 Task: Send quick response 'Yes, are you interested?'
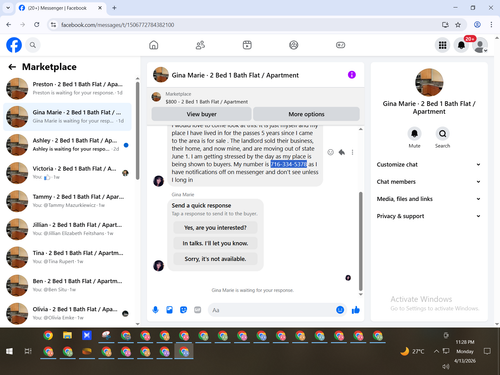click(x=215, y=228)
